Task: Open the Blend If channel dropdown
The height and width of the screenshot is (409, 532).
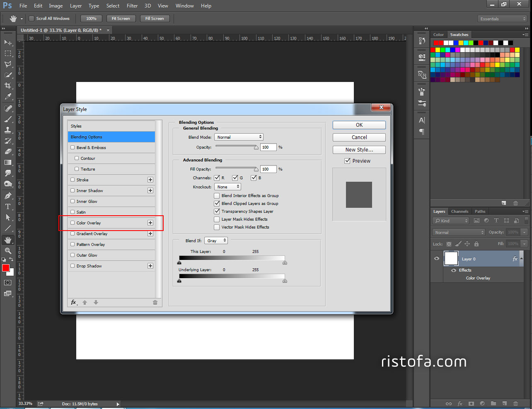Action: [x=216, y=240]
